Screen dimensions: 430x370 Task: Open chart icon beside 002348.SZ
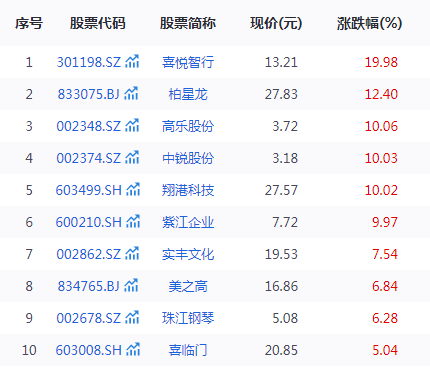coord(132,125)
